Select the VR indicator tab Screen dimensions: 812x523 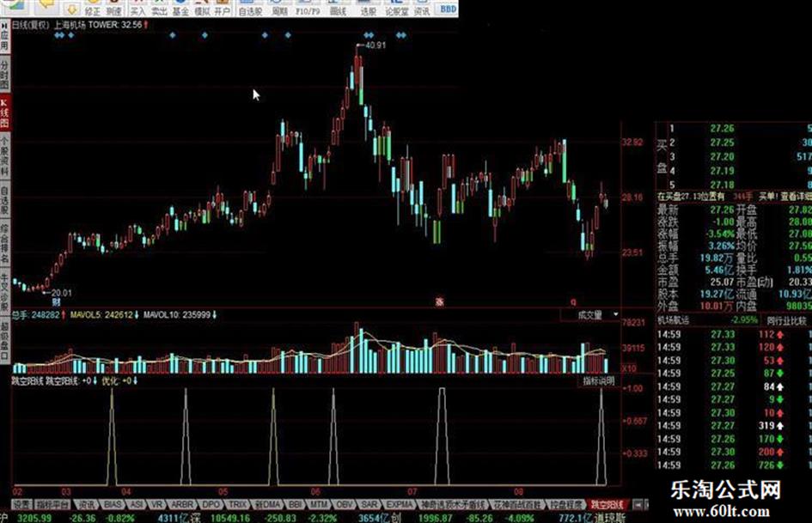click(x=157, y=504)
